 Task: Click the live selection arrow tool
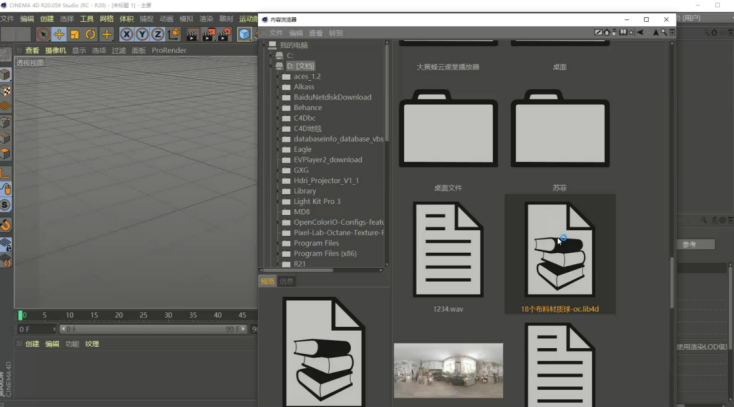click(43, 34)
